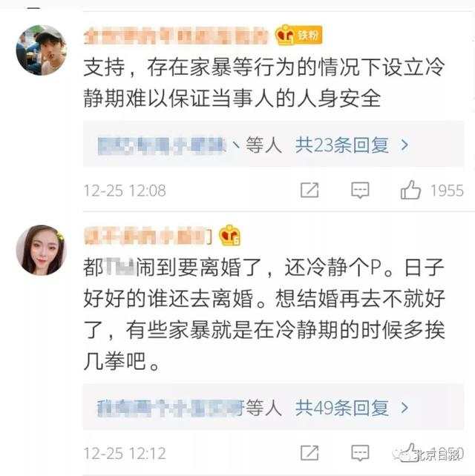The height and width of the screenshot is (476, 475).
Task: Tap the repost icon under the 12:08 comment
Action: coord(309,191)
